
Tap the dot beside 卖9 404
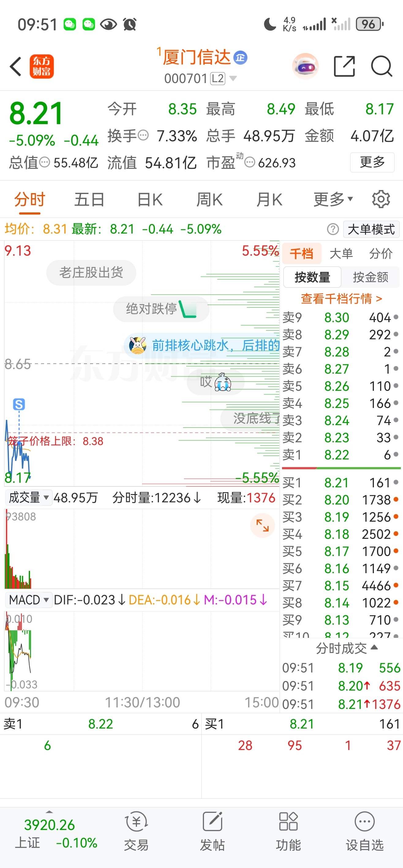[x=396, y=317]
